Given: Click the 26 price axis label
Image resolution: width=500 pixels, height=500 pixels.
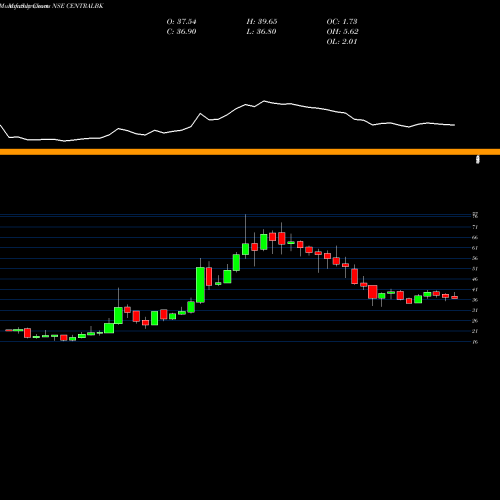Looking at the screenshot, I should pyautogui.click(x=475, y=321).
